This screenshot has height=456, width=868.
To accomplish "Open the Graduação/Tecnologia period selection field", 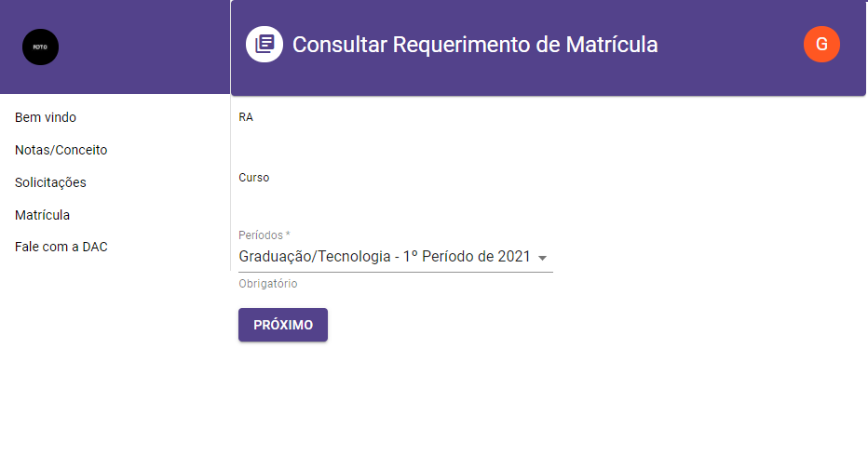I will 395,257.
